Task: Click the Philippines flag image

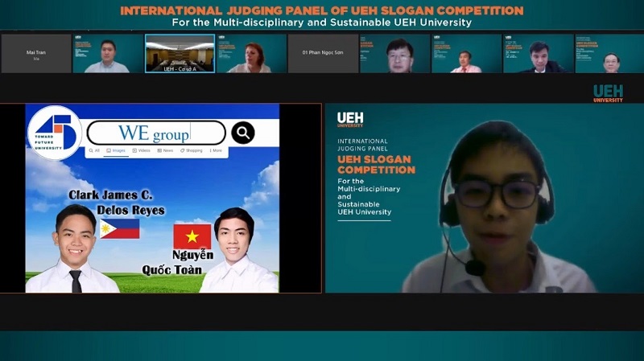Action: (120, 228)
